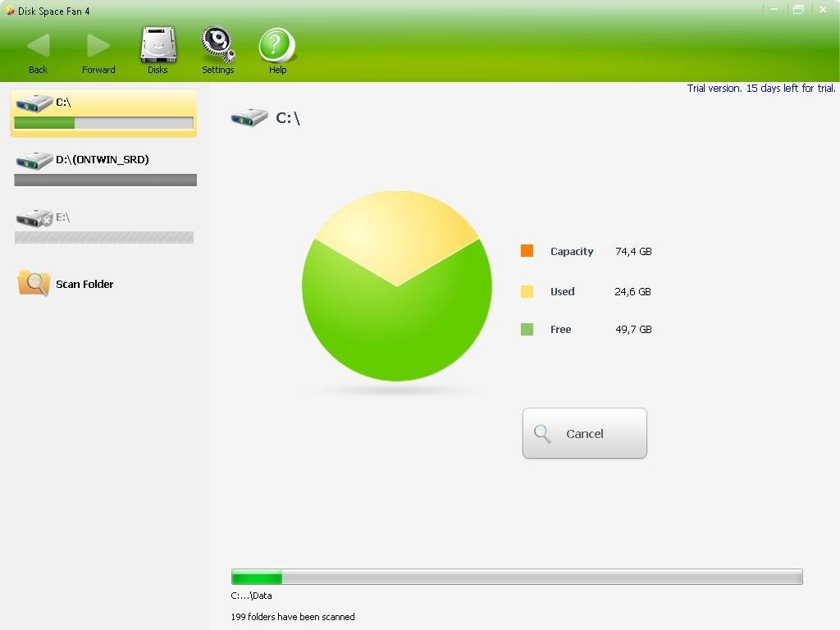Click the E:\ disabled usage bar
The width and height of the screenshot is (840, 630).
point(104,237)
